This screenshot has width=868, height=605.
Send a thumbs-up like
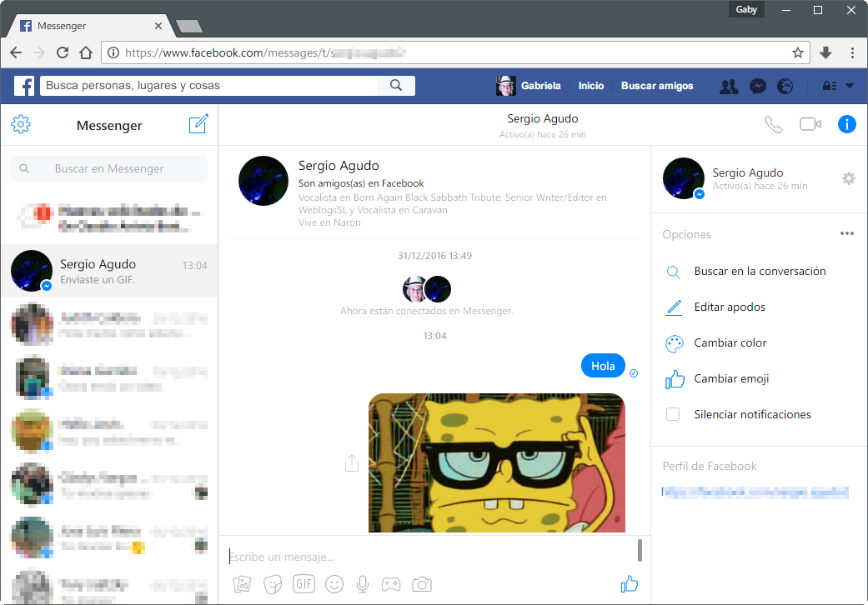coord(630,583)
